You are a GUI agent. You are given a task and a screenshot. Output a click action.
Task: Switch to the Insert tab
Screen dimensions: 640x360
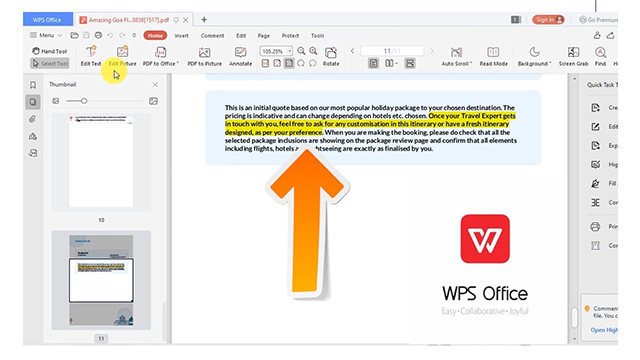pos(182,36)
